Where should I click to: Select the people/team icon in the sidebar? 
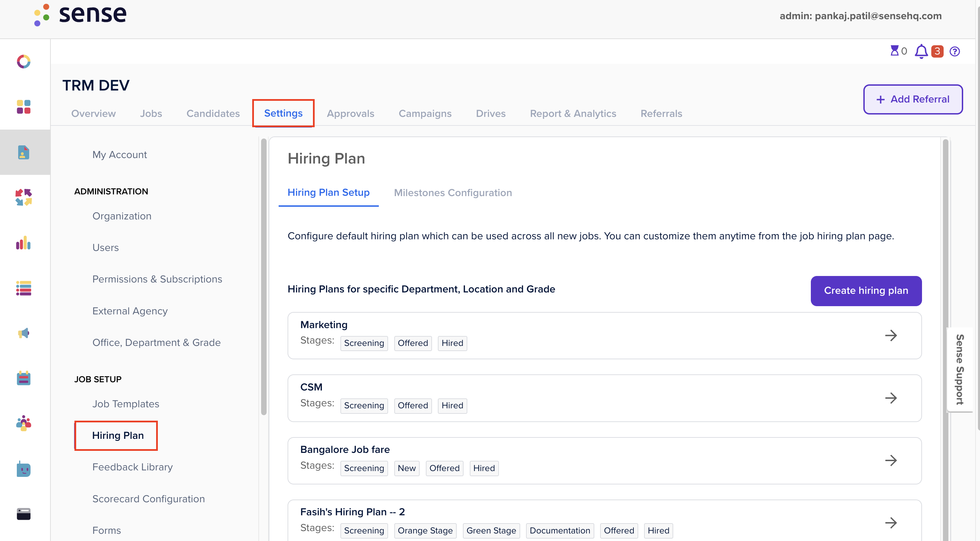23,423
